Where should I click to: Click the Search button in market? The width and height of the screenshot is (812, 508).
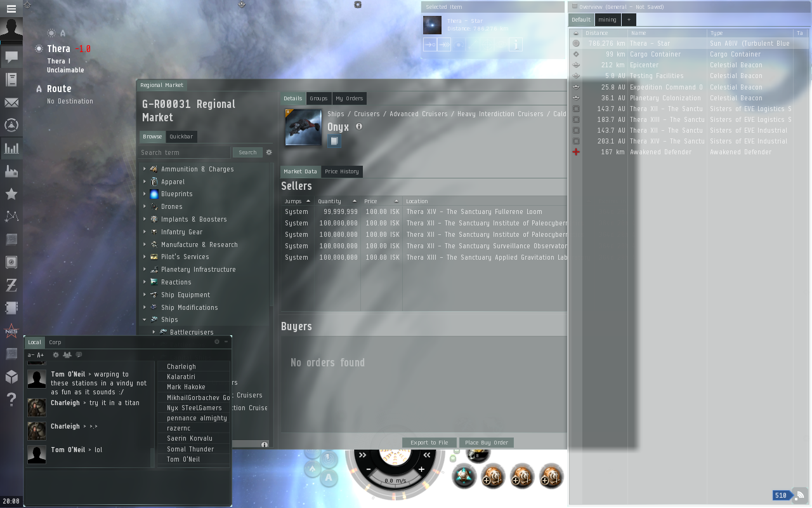(x=247, y=152)
